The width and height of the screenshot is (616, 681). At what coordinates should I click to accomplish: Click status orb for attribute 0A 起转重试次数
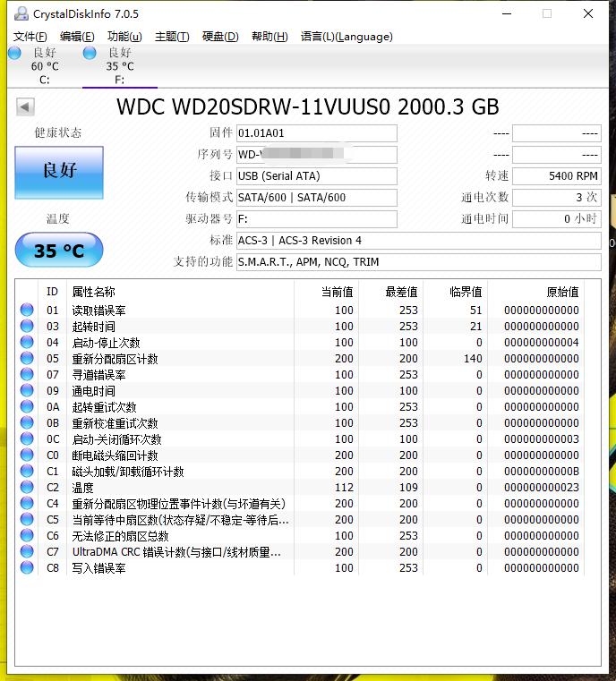pyautogui.click(x=27, y=406)
